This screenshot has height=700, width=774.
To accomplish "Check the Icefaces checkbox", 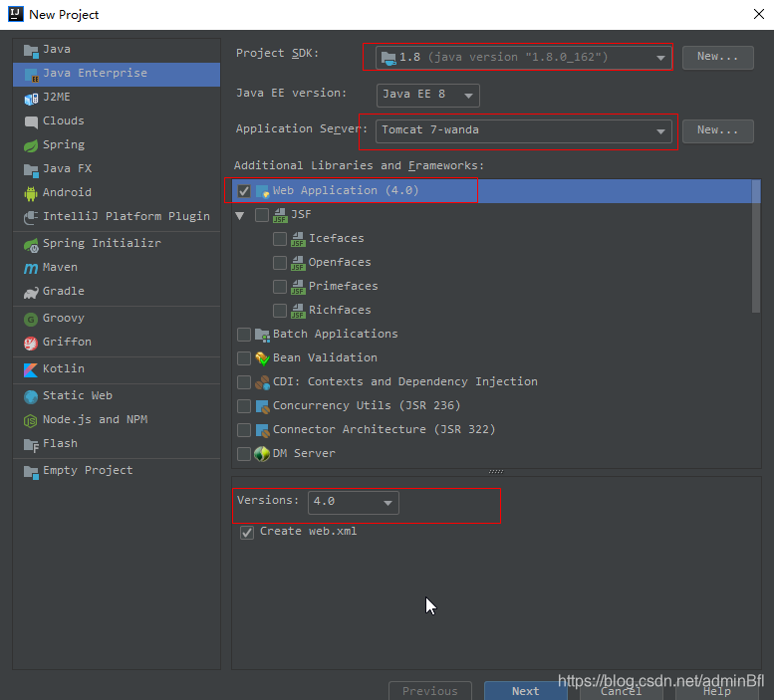I will pyautogui.click(x=280, y=239).
